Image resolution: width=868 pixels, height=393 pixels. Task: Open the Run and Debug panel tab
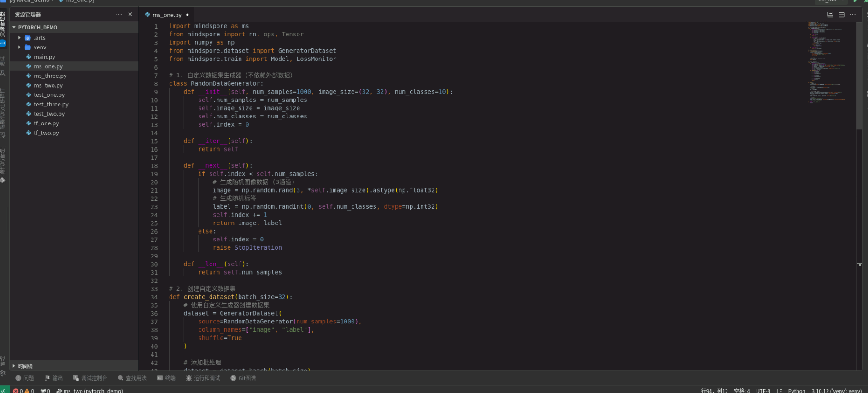[203, 378]
